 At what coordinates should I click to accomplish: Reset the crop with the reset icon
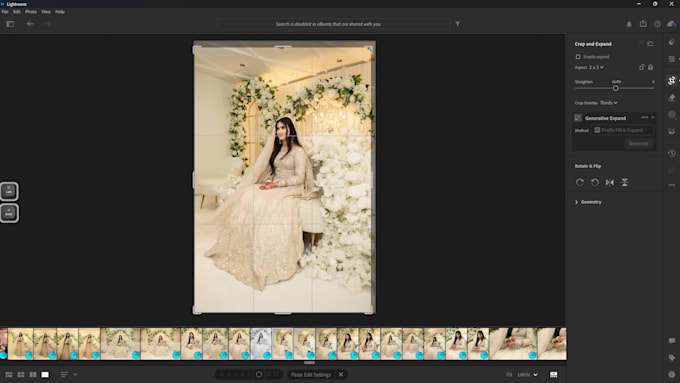(x=650, y=44)
